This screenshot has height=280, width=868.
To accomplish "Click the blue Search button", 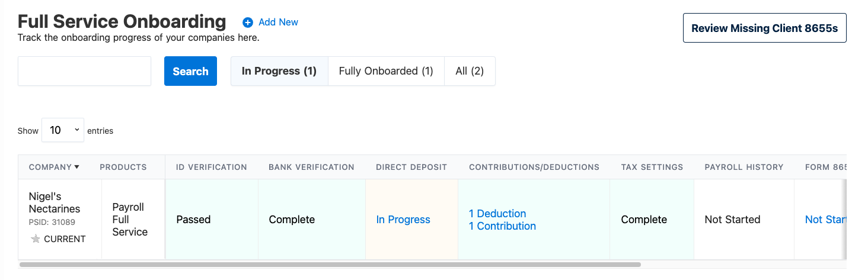I will (190, 71).
